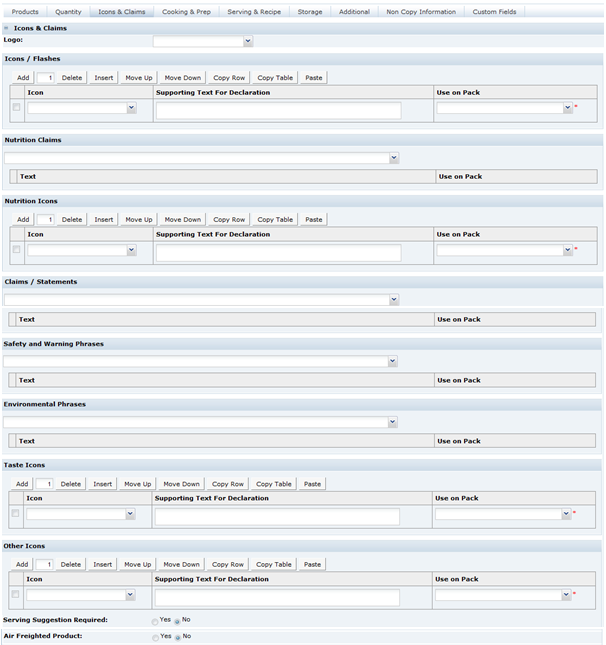Image resolution: width=606 pixels, height=645 pixels.
Task: Click Copy Table in Taste Icons toolbar
Action: click(x=274, y=484)
